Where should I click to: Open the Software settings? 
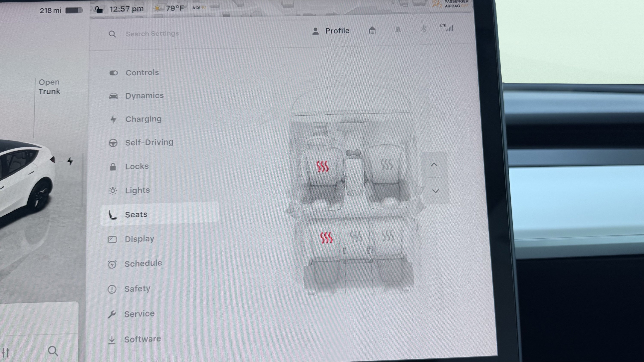coord(135,339)
